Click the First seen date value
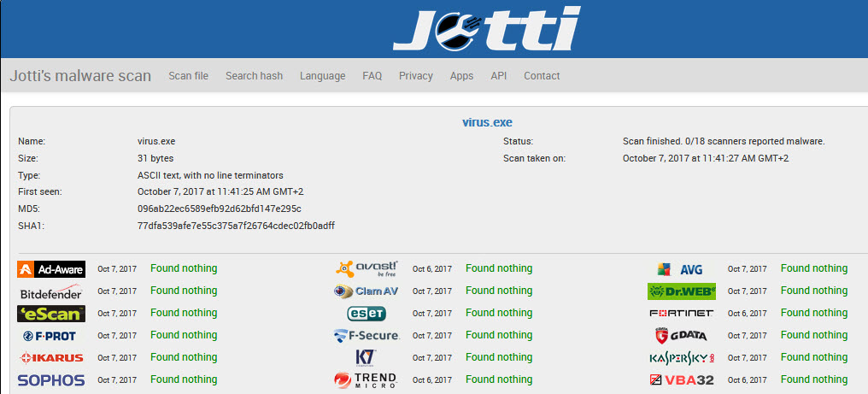 [220, 191]
